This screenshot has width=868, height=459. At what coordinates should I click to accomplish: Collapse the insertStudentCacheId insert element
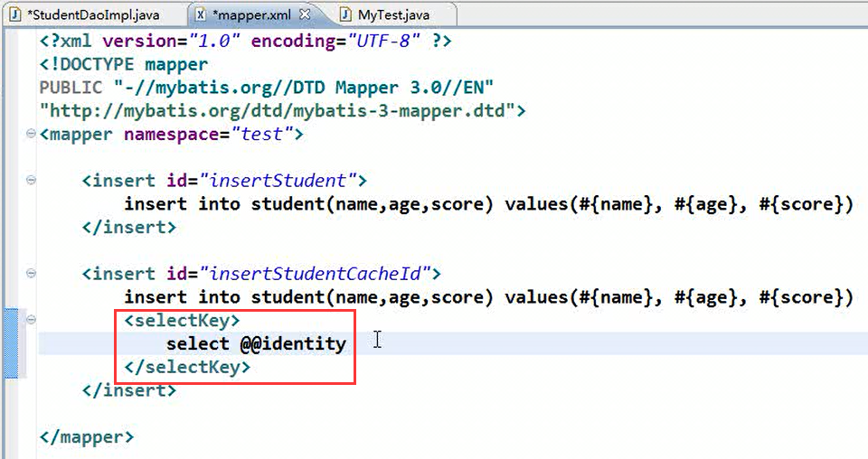pos(31,273)
